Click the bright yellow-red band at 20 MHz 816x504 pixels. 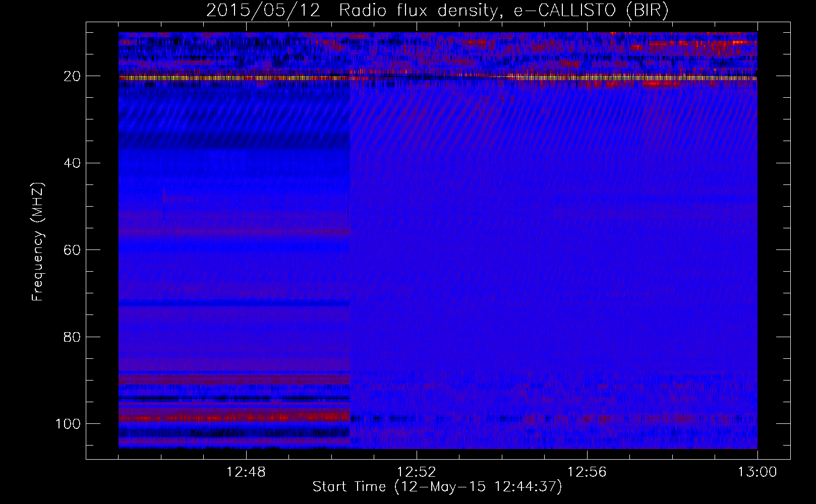click(x=438, y=78)
